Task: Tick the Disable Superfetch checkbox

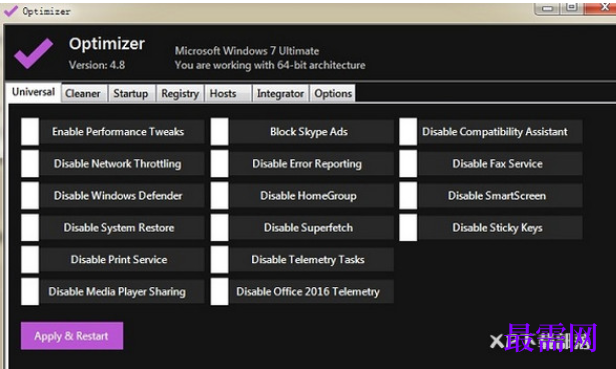Action: coord(219,228)
